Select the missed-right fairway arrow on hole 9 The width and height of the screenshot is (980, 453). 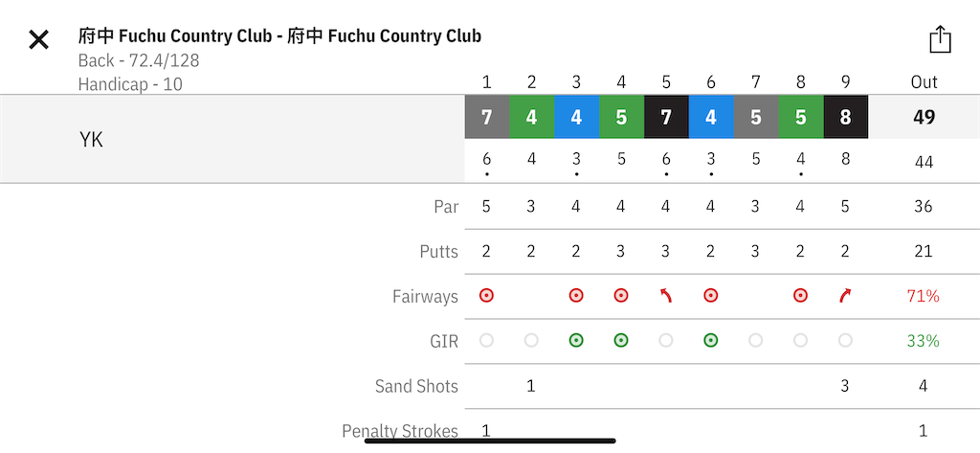pyautogui.click(x=845, y=295)
